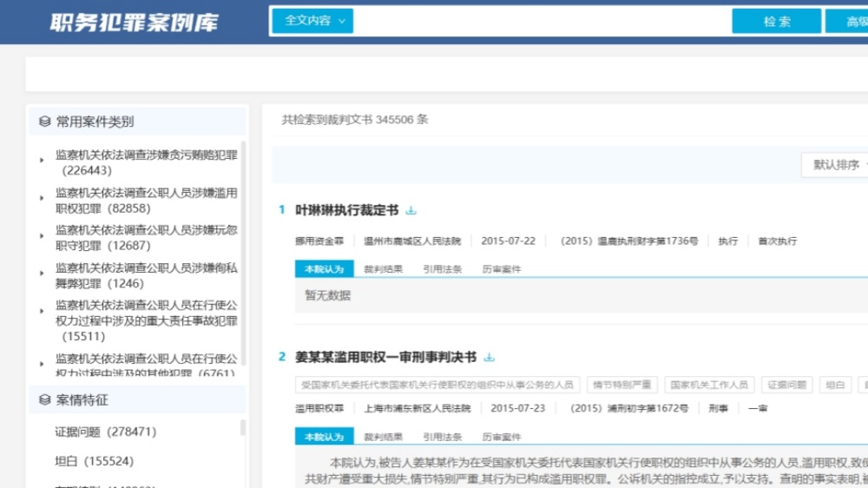The height and width of the screenshot is (488, 868).
Task: Switch to 裁判结果 tab in first result
Action: tap(383, 269)
